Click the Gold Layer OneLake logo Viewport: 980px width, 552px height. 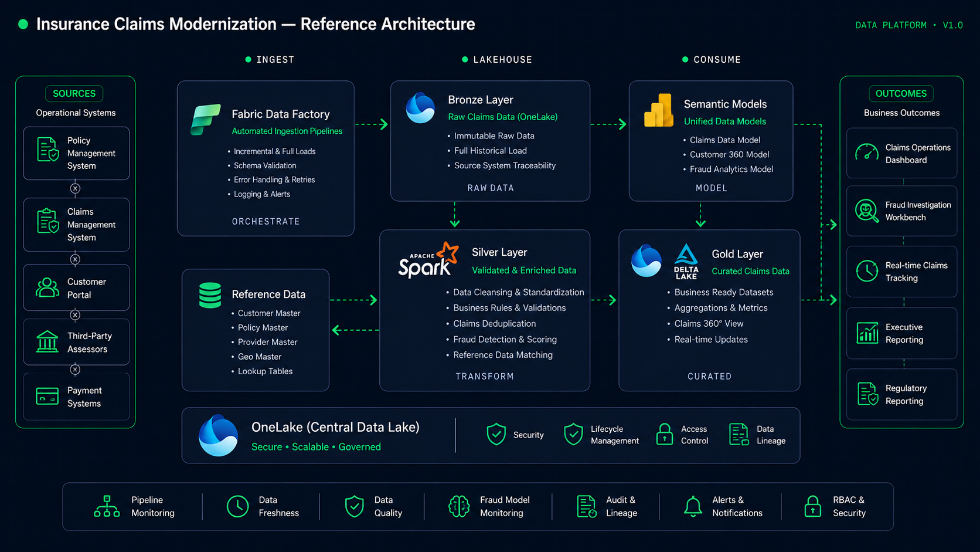[x=646, y=260]
